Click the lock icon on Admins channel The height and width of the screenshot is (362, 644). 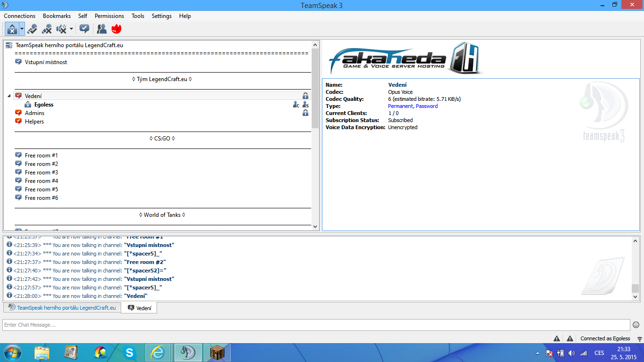305,113
